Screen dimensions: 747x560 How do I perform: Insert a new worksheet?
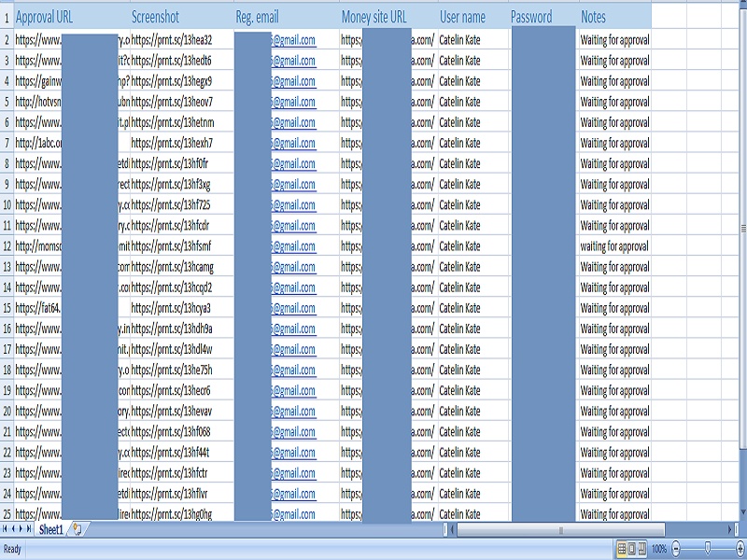[78, 530]
